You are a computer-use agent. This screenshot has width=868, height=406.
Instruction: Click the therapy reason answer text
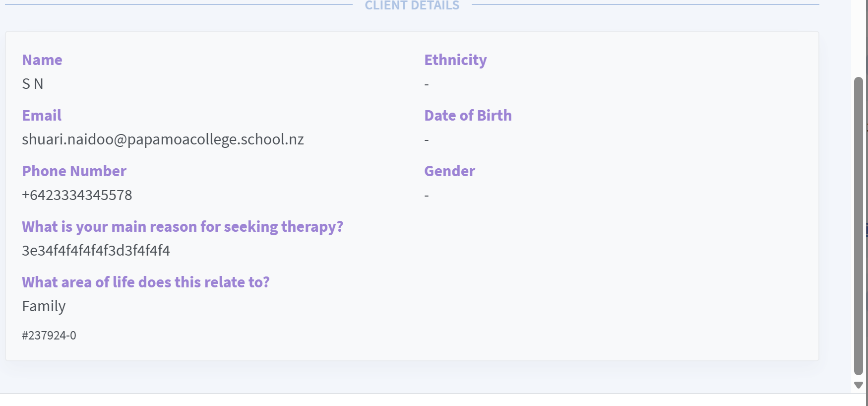coord(96,251)
